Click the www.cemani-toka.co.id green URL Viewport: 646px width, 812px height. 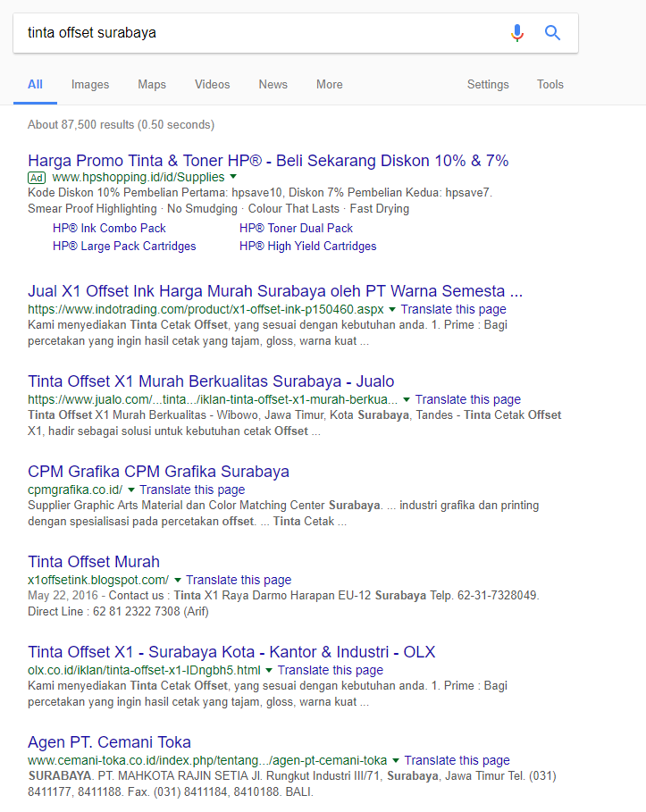(207, 760)
